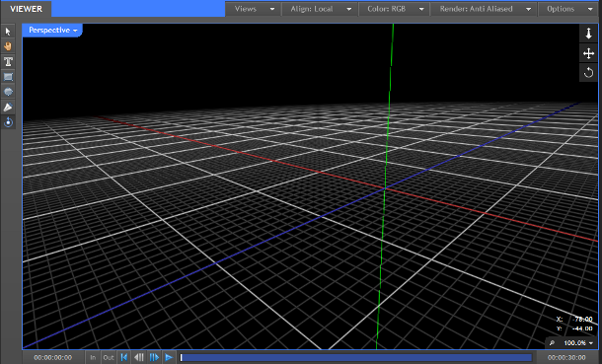Click the camera pan four-arrow icon
This screenshot has width=602, height=364.
click(588, 53)
